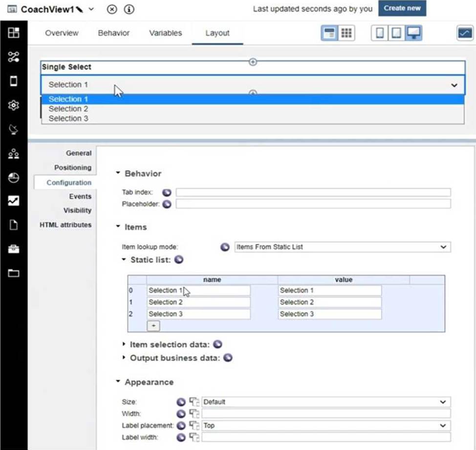Screen dimensions: 476x450
Task: Expand the Item selection data section
Action: point(124,345)
